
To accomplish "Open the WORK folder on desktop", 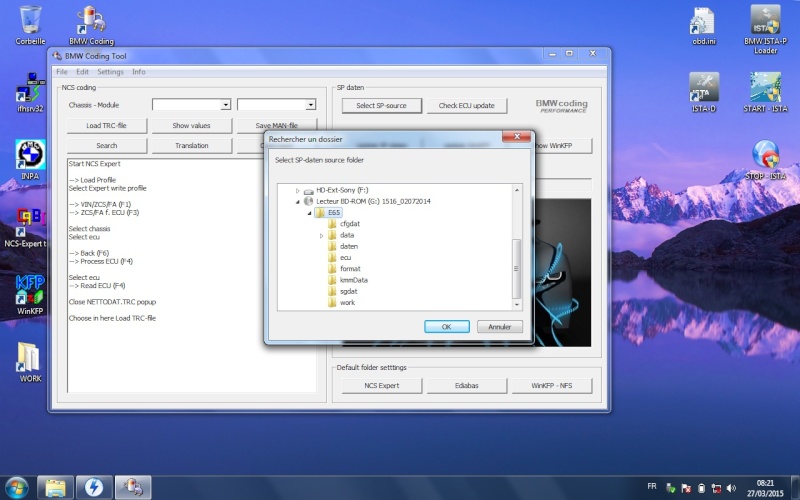I will 30,362.
